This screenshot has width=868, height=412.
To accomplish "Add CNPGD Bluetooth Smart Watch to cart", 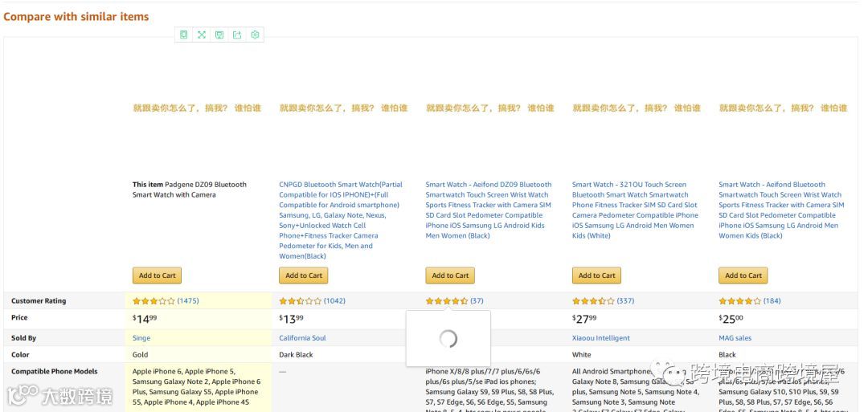I will 304,275.
